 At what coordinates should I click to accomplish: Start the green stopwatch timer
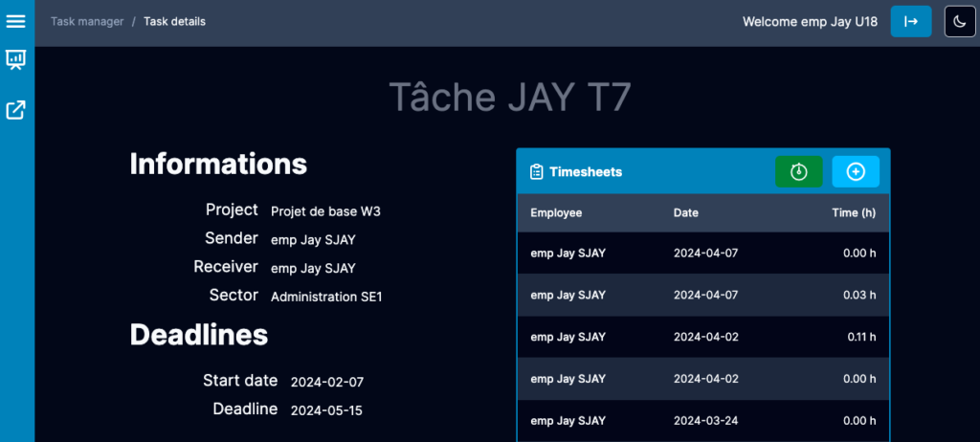(798, 171)
